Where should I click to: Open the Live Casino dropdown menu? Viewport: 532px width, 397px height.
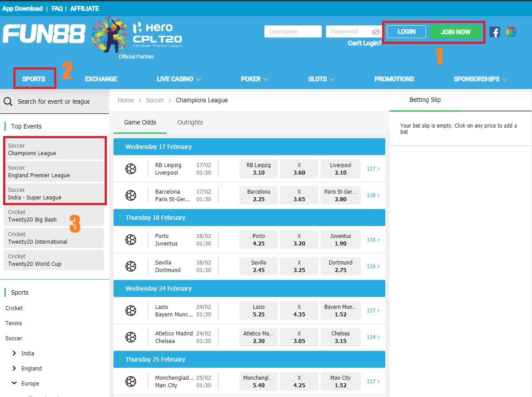pos(179,79)
